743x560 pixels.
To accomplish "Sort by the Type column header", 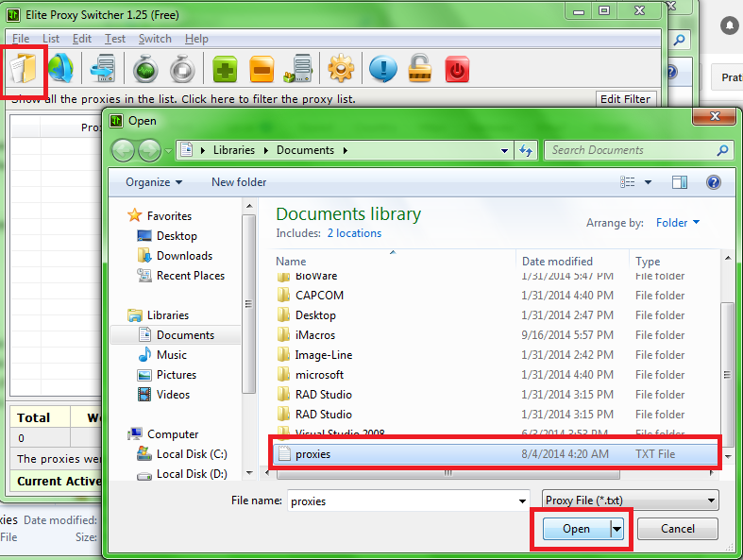I will tap(648, 262).
